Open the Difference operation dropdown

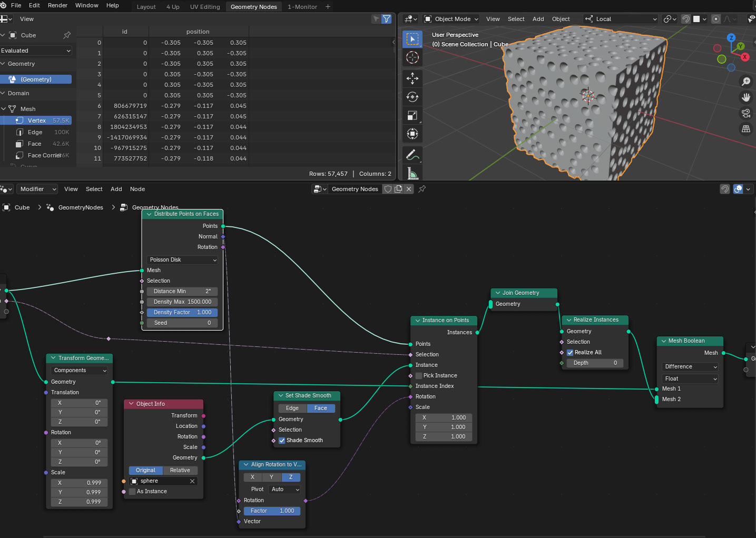(690, 367)
